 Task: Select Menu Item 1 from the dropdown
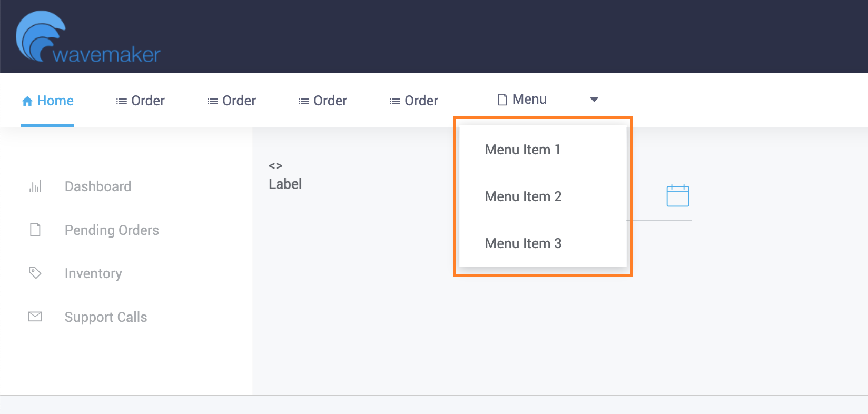522,150
